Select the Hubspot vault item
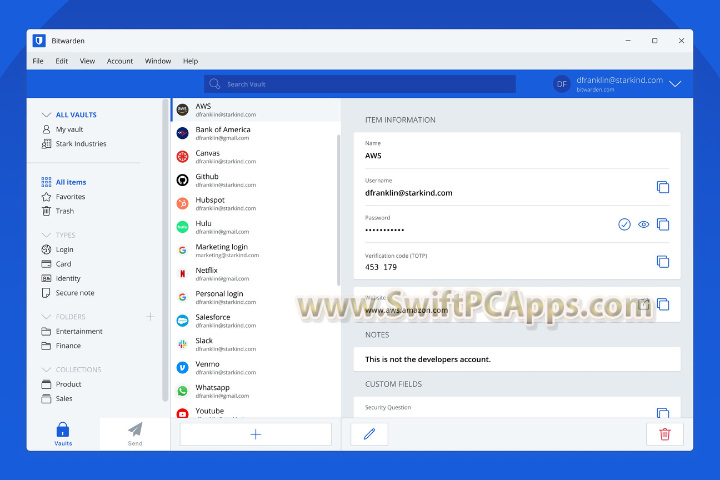The height and width of the screenshot is (480, 720). (255, 203)
